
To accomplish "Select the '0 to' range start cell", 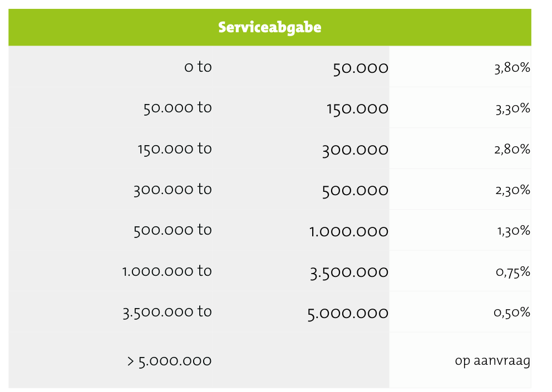I will [198, 67].
